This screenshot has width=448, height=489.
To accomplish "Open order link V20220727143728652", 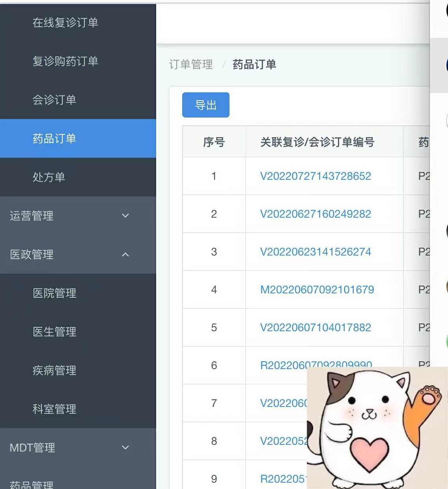I will pos(315,176).
